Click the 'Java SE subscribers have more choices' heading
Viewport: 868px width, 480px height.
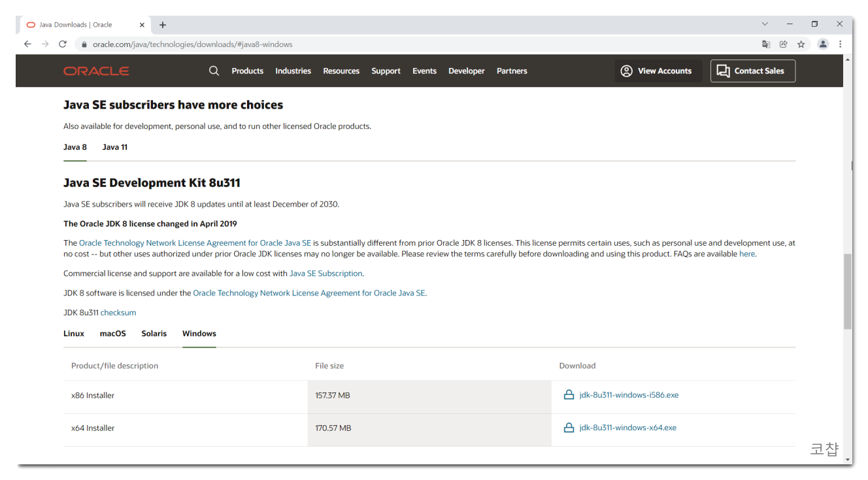173,105
